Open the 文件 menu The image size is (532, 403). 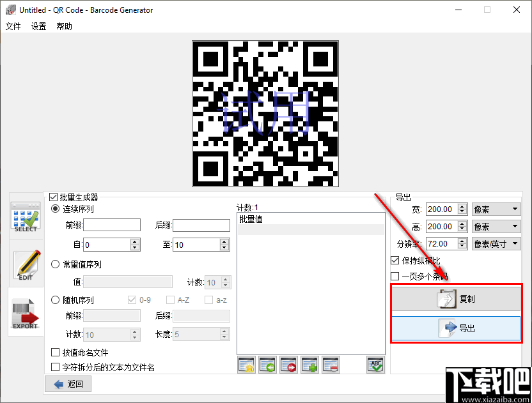point(13,27)
